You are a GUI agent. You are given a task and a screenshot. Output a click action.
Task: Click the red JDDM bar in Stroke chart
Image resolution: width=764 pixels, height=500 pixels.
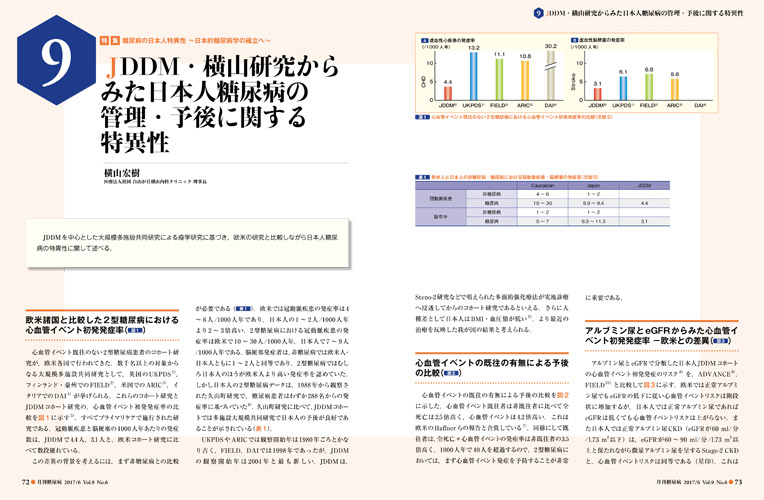[x=597, y=94]
